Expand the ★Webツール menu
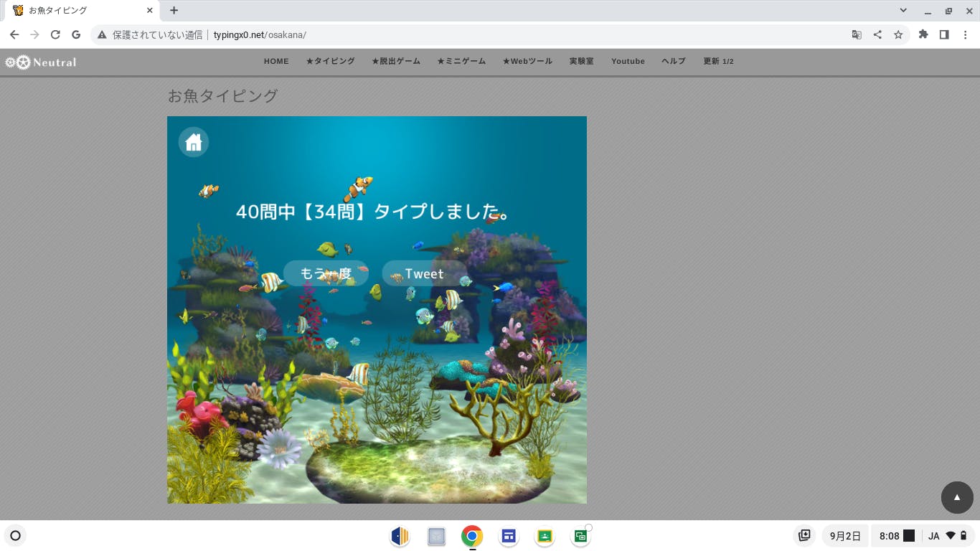The height and width of the screenshot is (551, 980). [x=527, y=62]
